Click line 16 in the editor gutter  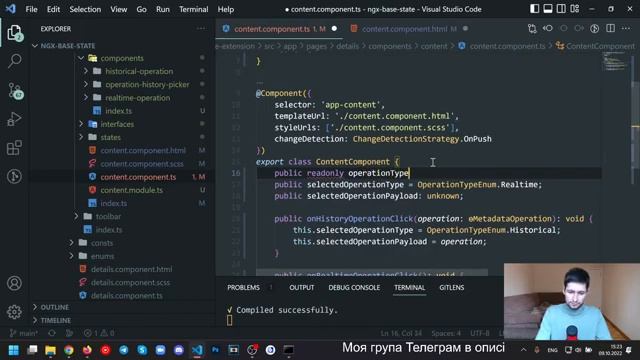click(x=236, y=173)
